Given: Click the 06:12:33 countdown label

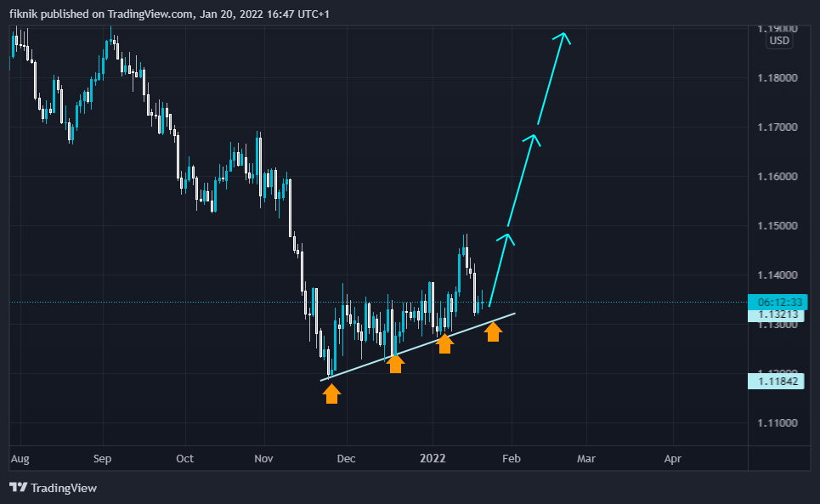Looking at the screenshot, I should (x=778, y=303).
